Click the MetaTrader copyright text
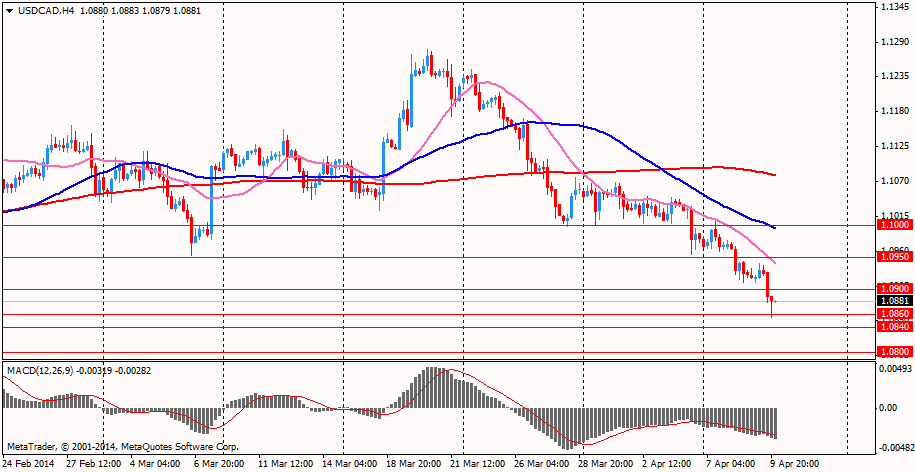The width and height of the screenshot is (915, 472). click(122, 446)
